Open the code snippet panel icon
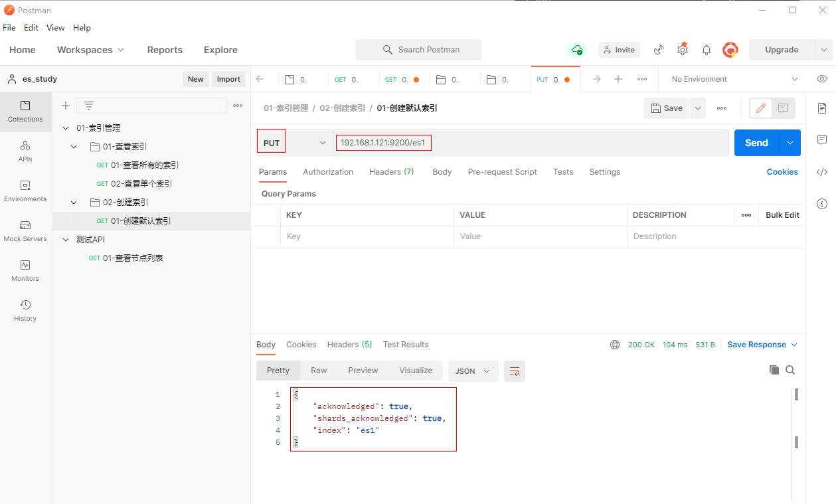 (822, 172)
